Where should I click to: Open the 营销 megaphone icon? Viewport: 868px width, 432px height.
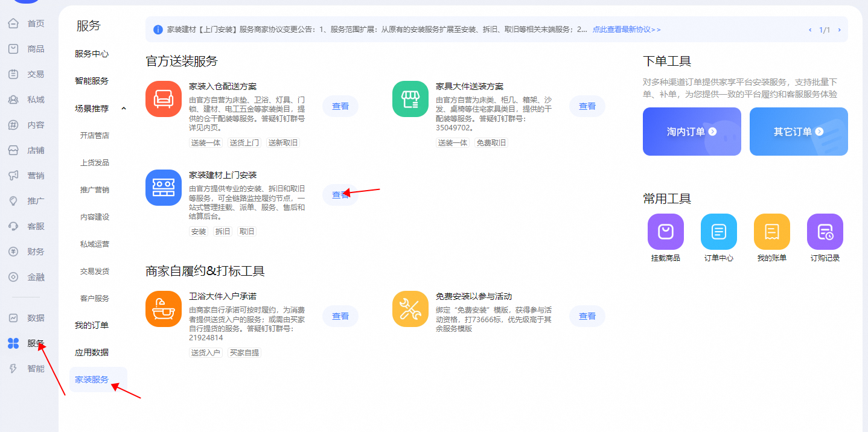(13, 176)
